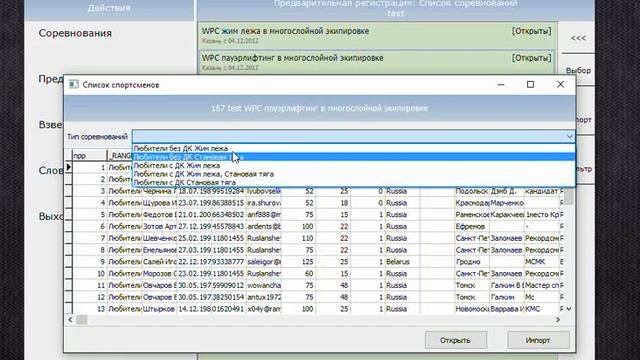The height and width of the screenshot is (360, 640).
Task: Maximize the Список спортсменов dialog
Action: tap(530, 84)
